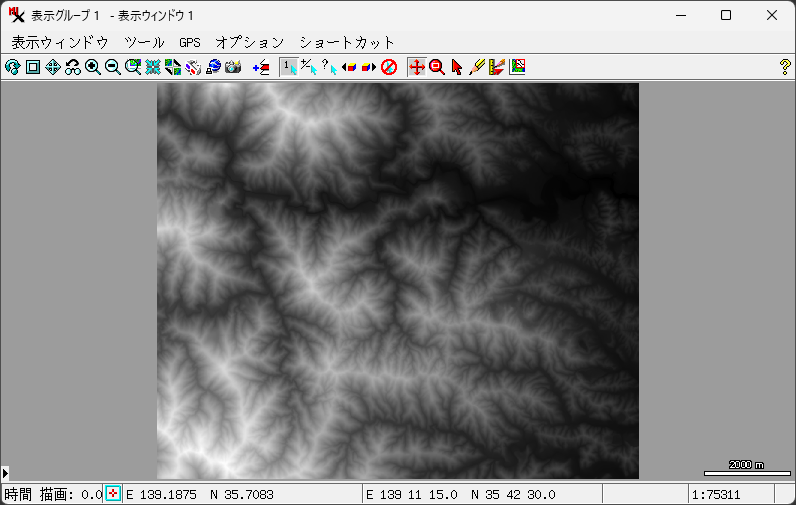Click the zoom in magnifier icon
The width and height of the screenshot is (796, 505).
point(93,67)
